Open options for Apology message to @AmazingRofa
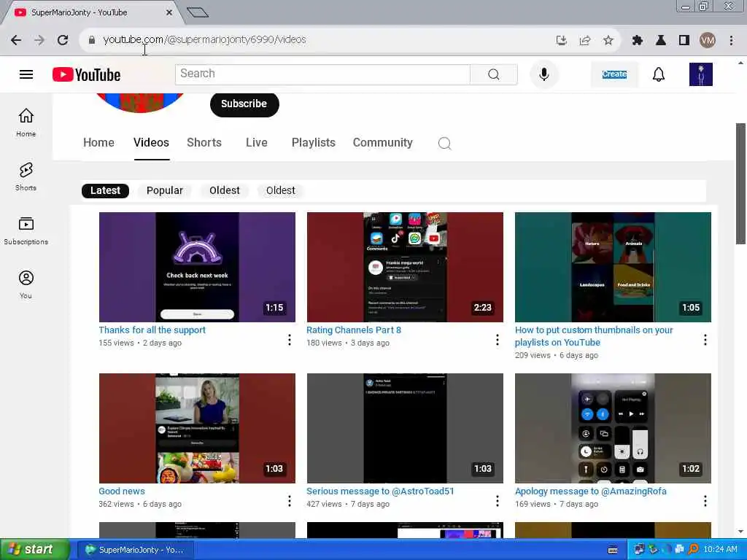 [705, 500]
